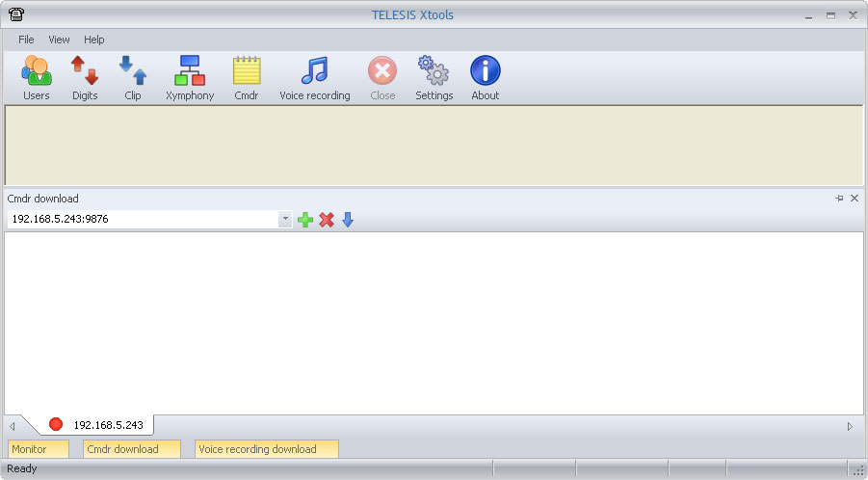Open the Cmdr notepad tool
The height and width of the screenshot is (480, 868).
(247, 78)
